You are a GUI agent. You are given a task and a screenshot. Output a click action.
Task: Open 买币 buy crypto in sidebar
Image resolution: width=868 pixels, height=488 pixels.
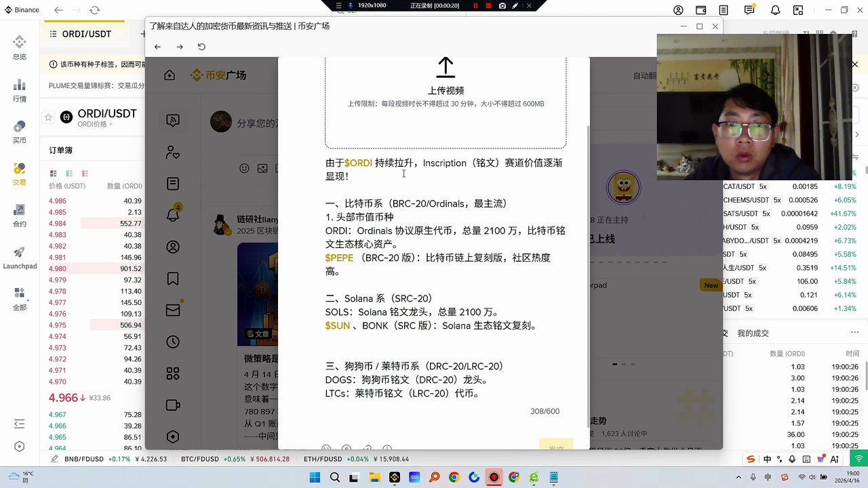pyautogui.click(x=20, y=131)
